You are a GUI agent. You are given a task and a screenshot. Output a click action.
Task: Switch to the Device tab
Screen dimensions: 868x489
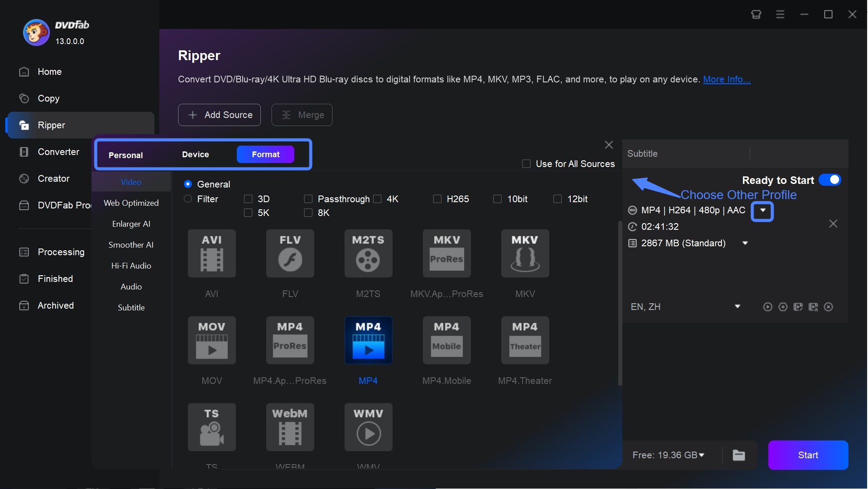click(x=195, y=154)
